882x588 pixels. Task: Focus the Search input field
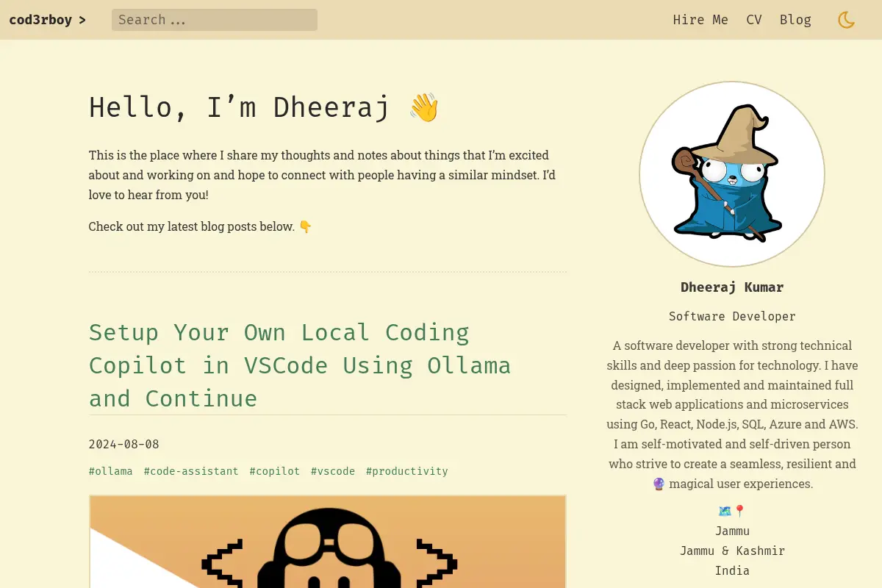215,20
